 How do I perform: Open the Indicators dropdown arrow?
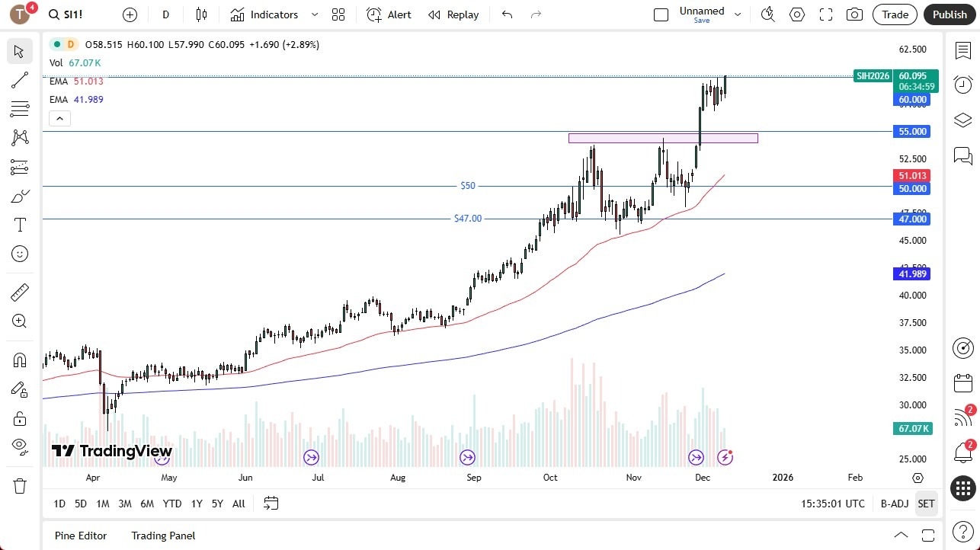click(313, 14)
